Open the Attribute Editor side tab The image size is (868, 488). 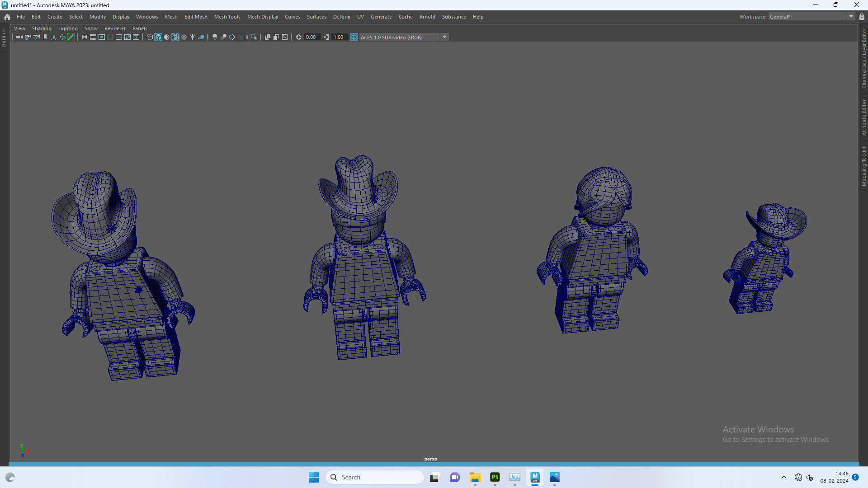(863, 117)
